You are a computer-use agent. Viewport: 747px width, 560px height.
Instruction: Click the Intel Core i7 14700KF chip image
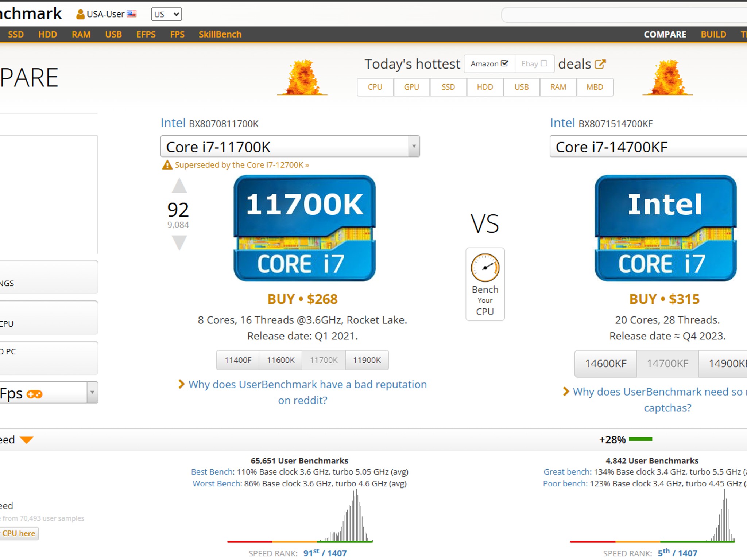coord(665,228)
